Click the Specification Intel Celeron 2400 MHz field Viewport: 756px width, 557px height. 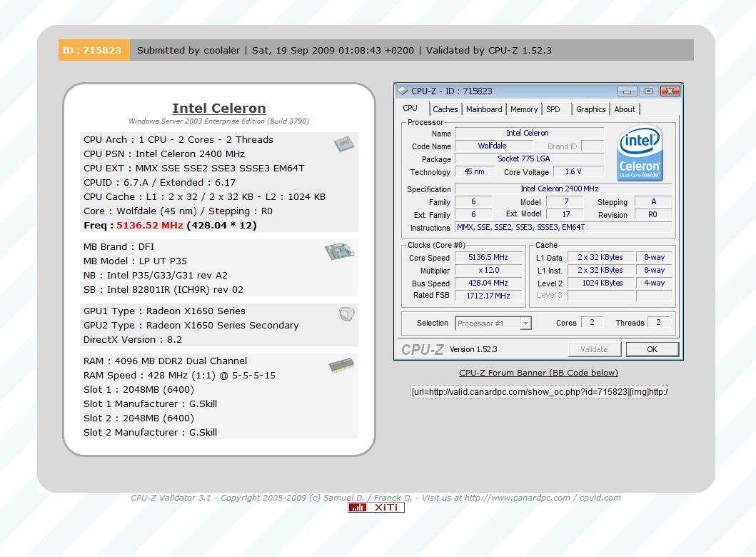pos(563,189)
